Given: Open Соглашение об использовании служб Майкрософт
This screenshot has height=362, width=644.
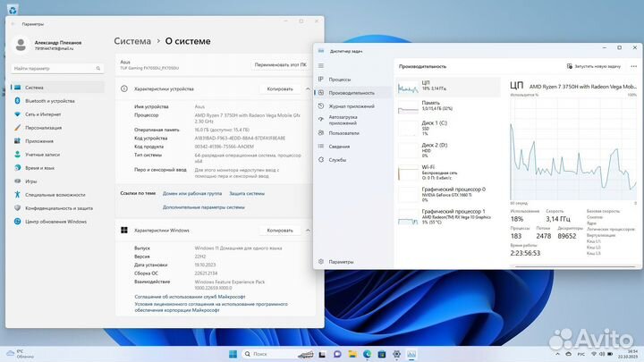Looking at the screenshot, I should 190,297.
